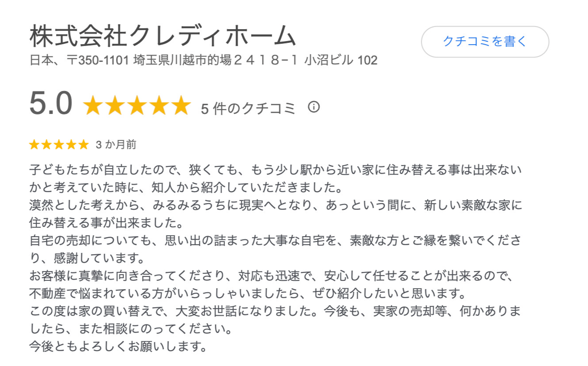Click the third small star of the review
Screen dimensions: 588x366
click(x=59, y=144)
